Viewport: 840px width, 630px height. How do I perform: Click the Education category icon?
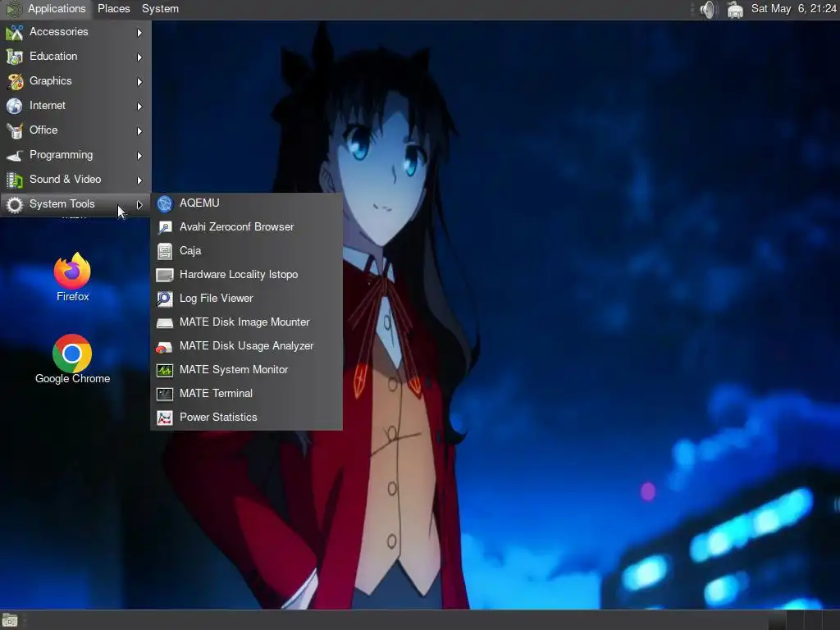[15, 57]
